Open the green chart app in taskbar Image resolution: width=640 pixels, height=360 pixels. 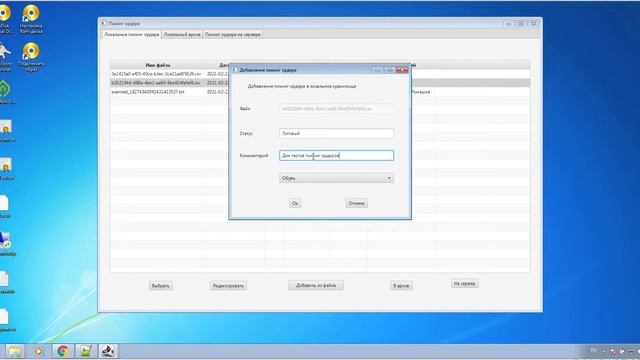(x=86, y=351)
